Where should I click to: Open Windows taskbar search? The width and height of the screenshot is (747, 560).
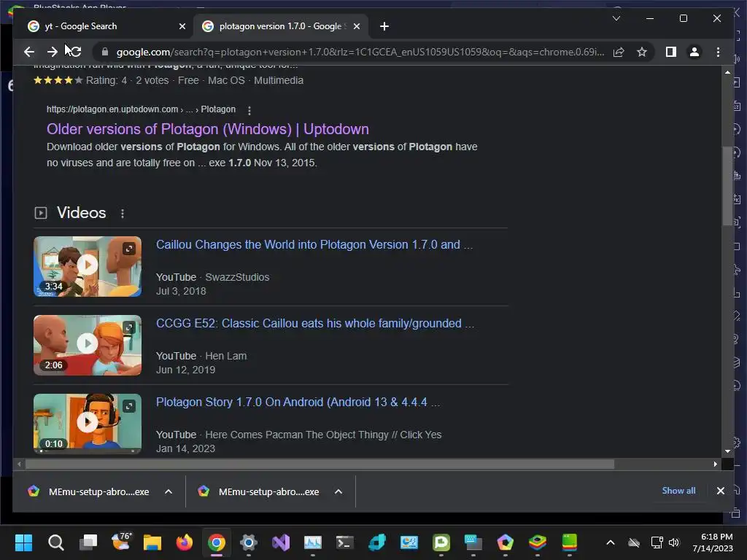[55, 542]
